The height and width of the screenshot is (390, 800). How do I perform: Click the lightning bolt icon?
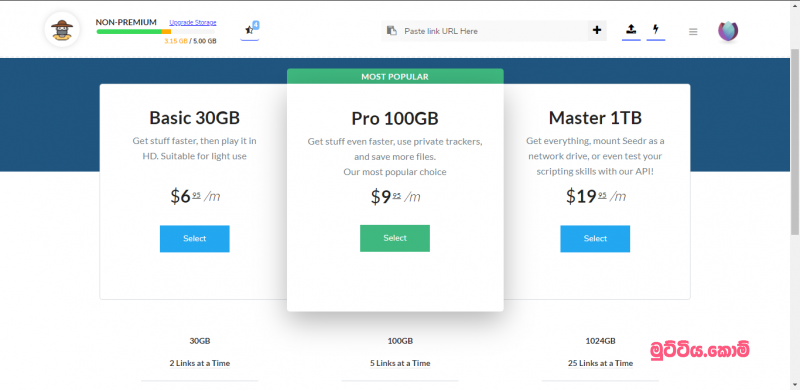[x=656, y=30]
